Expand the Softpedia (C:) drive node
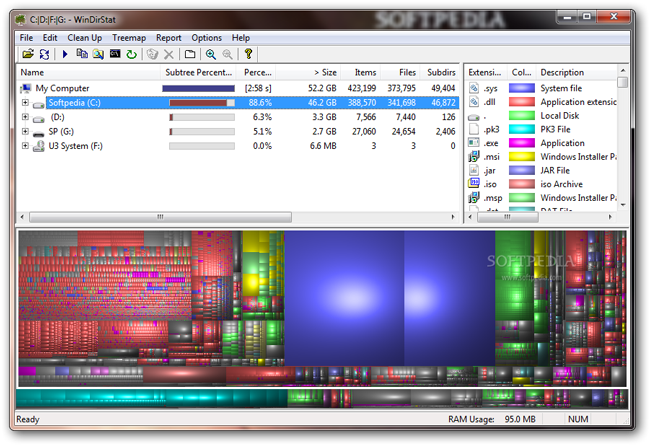Viewport: 650px width, 445px height. coord(24,103)
